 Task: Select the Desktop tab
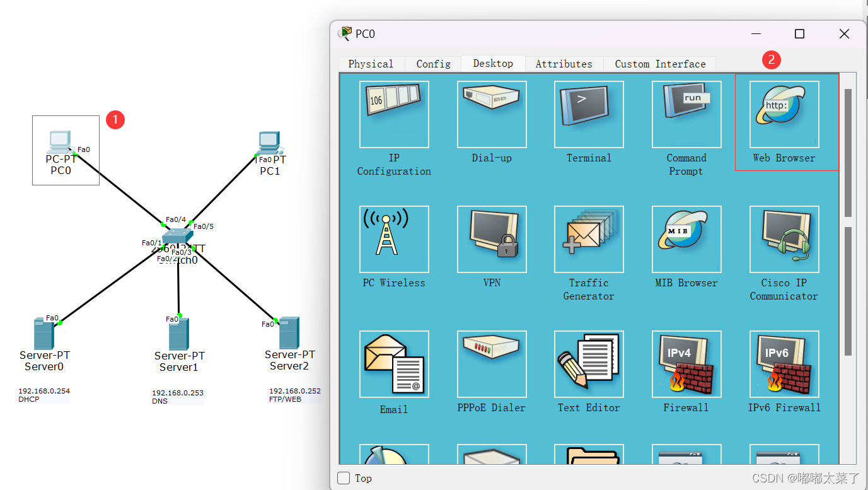tap(493, 63)
